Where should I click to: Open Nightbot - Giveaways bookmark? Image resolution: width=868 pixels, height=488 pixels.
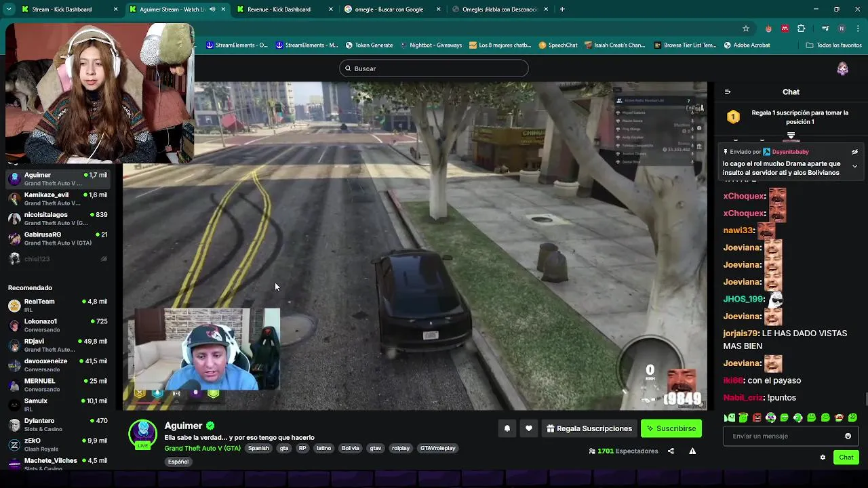(x=431, y=45)
